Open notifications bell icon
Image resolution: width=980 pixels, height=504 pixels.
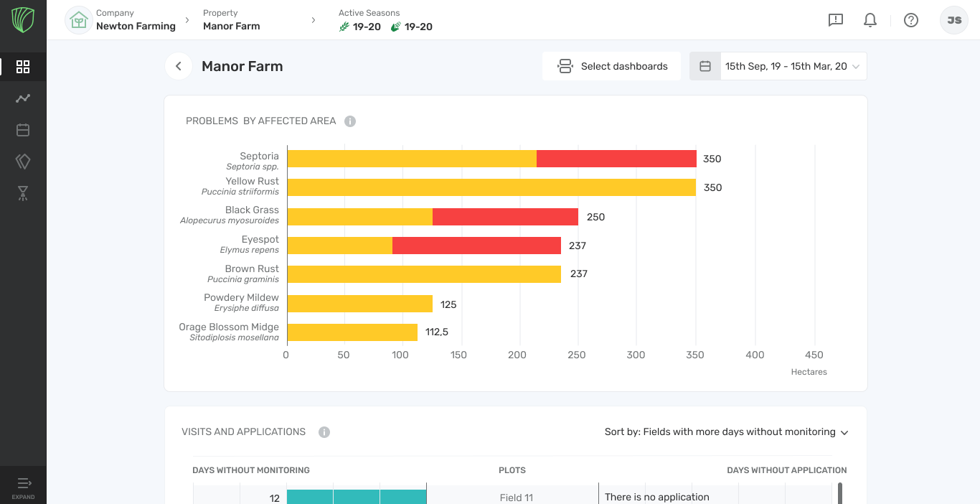point(870,20)
